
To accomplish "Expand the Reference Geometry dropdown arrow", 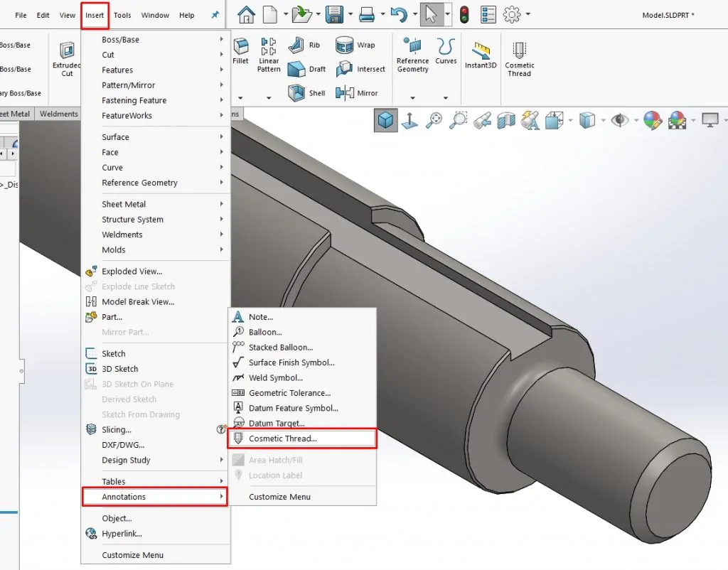I will click(x=412, y=98).
